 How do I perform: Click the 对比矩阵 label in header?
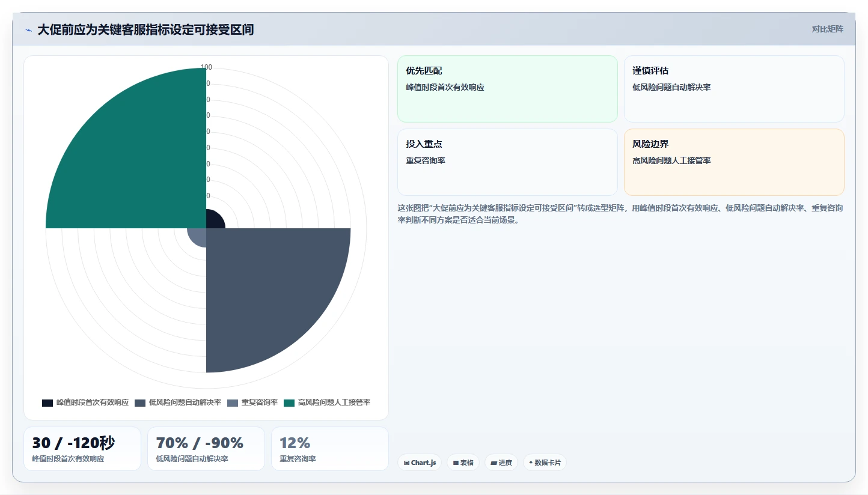pos(827,29)
